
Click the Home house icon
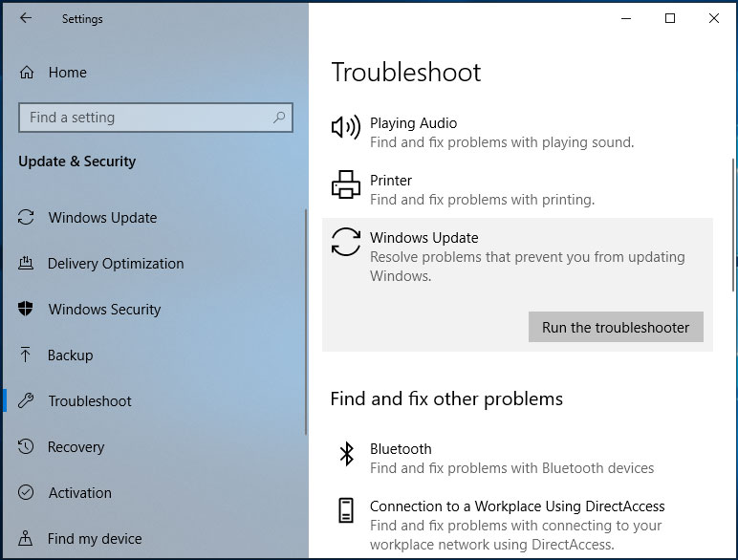click(27, 73)
